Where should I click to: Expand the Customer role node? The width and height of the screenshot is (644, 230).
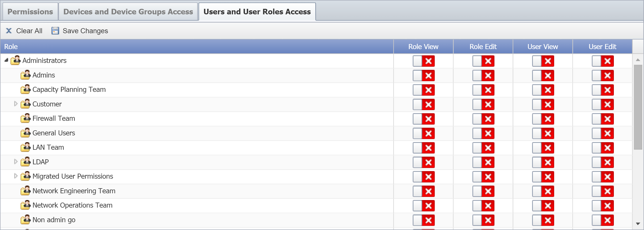tap(16, 104)
